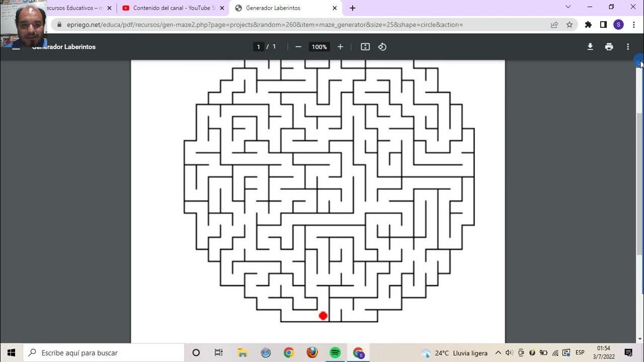Viewport: 644px width, 362px height.
Task: Toggle the Chrome side panel
Action: (603, 25)
